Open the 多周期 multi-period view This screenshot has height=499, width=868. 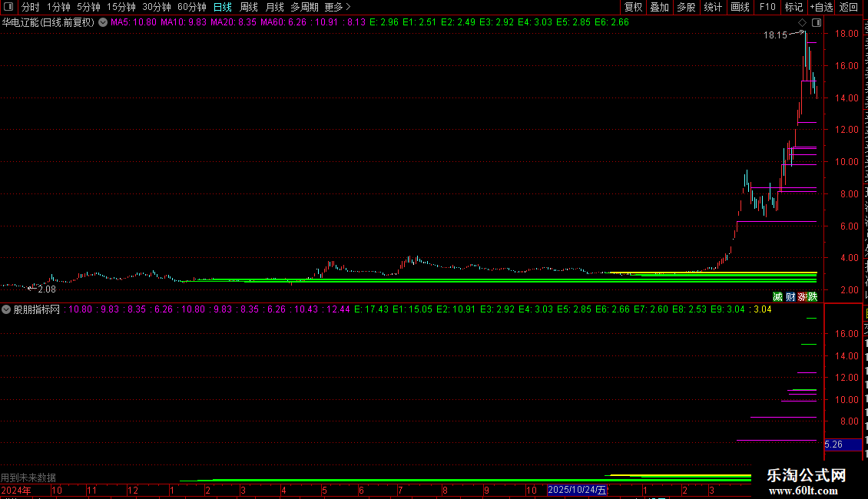[x=304, y=7]
